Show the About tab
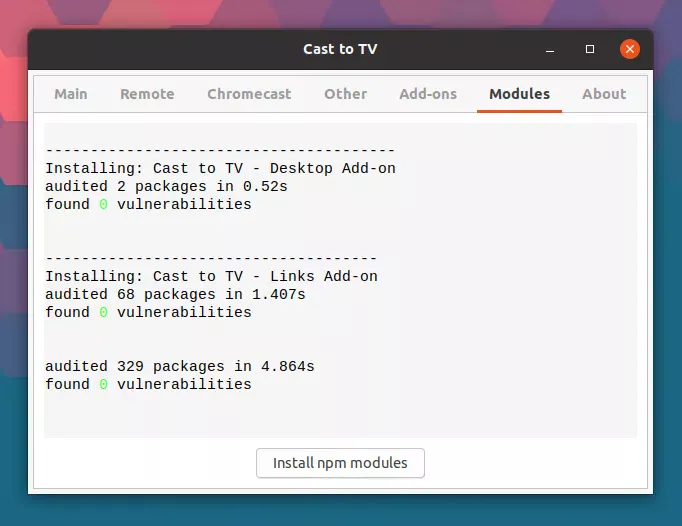Image resolution: width=682 pixels, height=526 pixels. coord(604,94)
